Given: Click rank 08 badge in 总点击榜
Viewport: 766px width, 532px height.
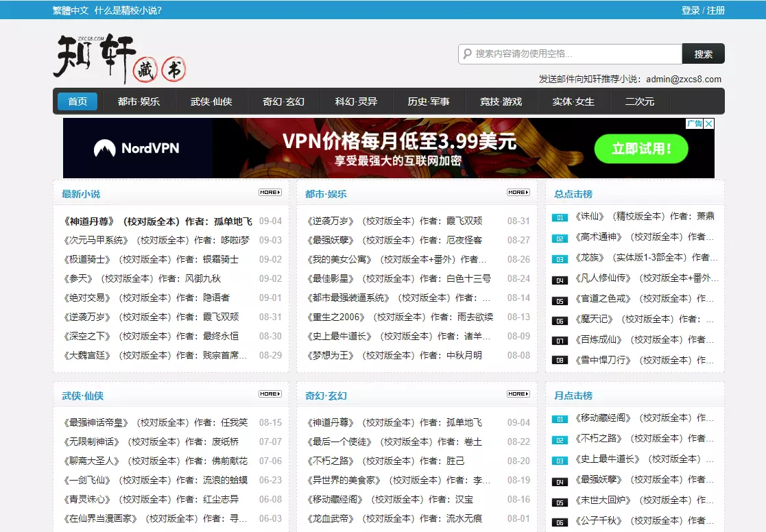Looking at the screenshot, I should (560, 360).
